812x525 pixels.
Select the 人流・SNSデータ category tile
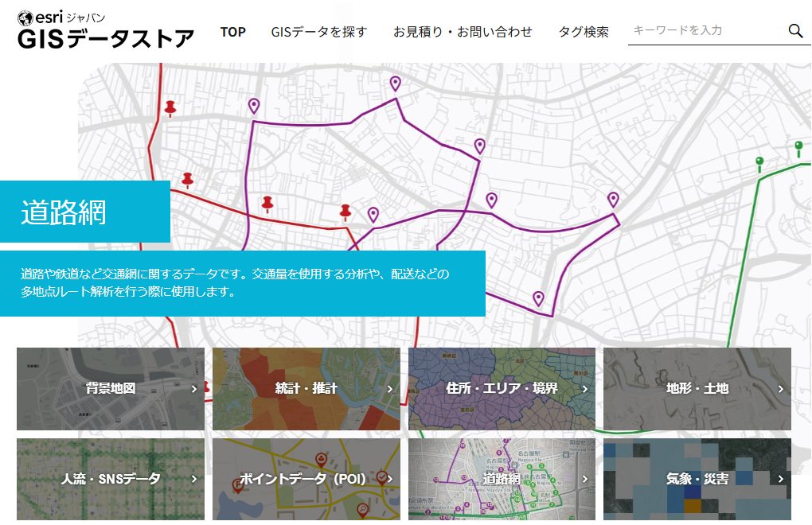[111, 479]
